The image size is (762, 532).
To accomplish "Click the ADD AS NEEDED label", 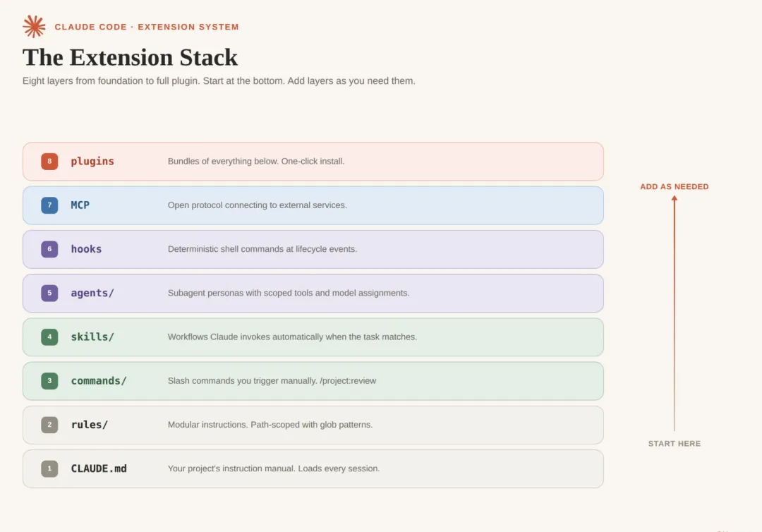I will [x=675, y=187].
